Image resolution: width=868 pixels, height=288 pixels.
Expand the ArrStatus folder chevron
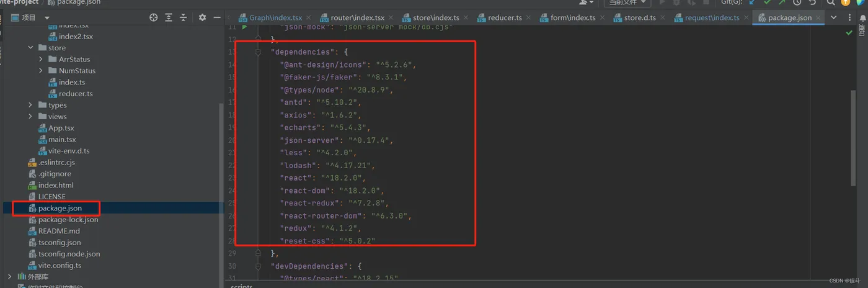coord(41,59)
